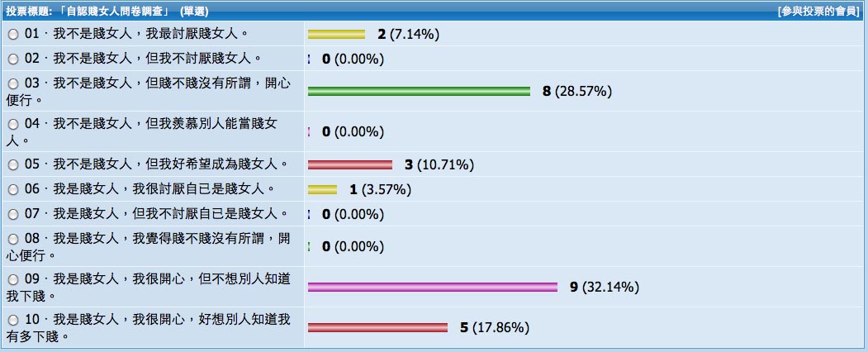Click the red 17.86% result bar
The height and width of the screenshot is (352, 868).
(377, 327)
